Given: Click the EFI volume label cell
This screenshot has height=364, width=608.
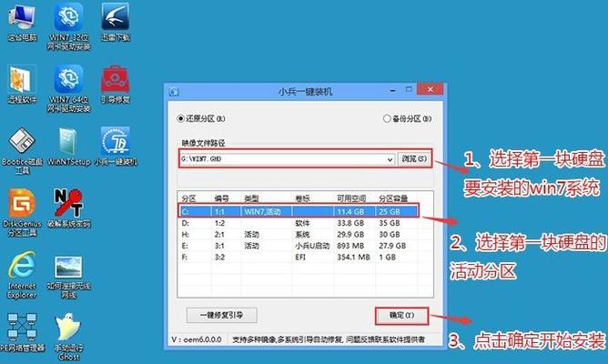Looking at the screenshot, I should [300, 258].
